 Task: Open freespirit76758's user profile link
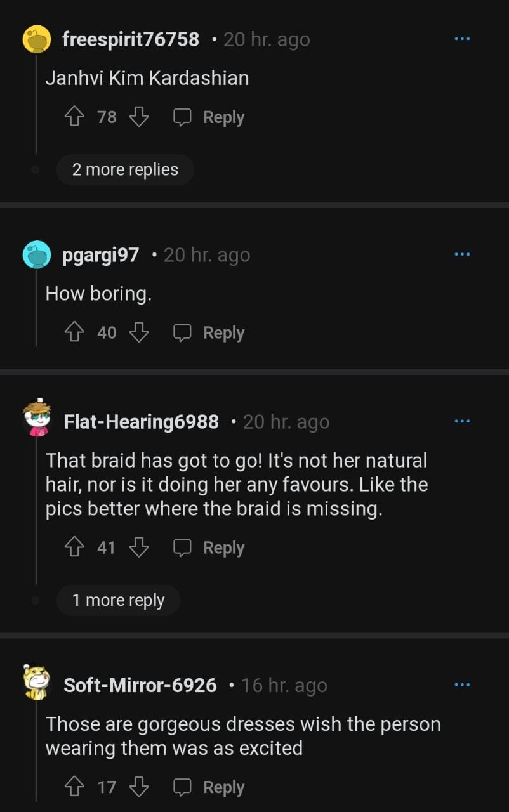tap(131, 39)
